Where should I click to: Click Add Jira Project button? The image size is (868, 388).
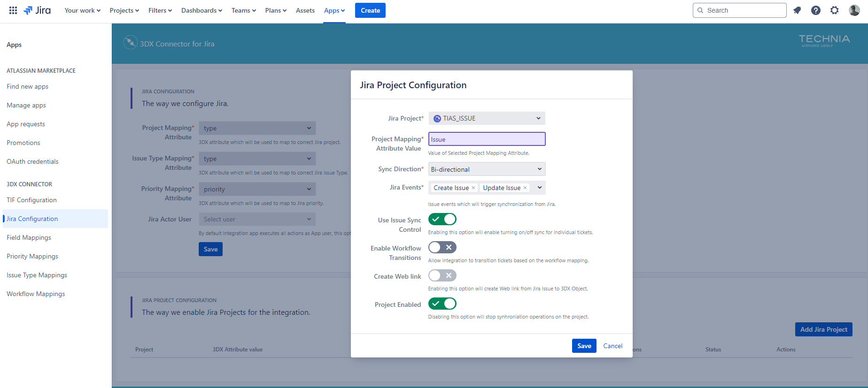click(823, 329)
